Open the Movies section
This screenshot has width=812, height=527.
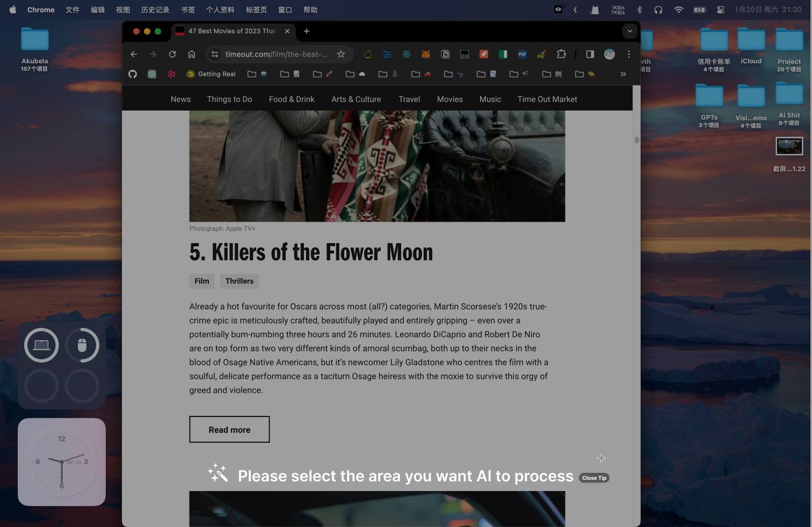pyautogui.click(x=450, y=99)
